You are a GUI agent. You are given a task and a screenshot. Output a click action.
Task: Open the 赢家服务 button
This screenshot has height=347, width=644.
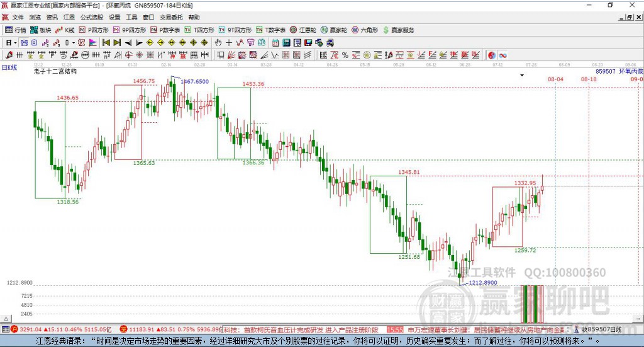[398, 30]
